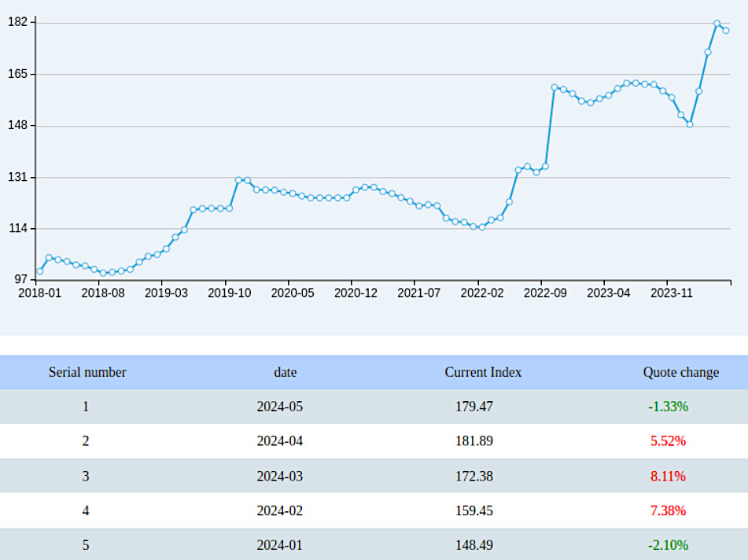The height and width of the screenshot is (560, 748).
Task: Click the highest data point on the chart
Action: (x=717, y=24)
